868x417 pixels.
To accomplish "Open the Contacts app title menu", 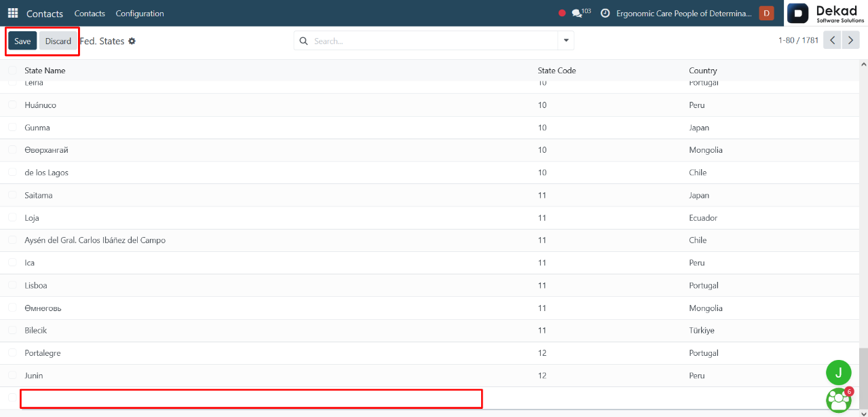I will [45, 13].
